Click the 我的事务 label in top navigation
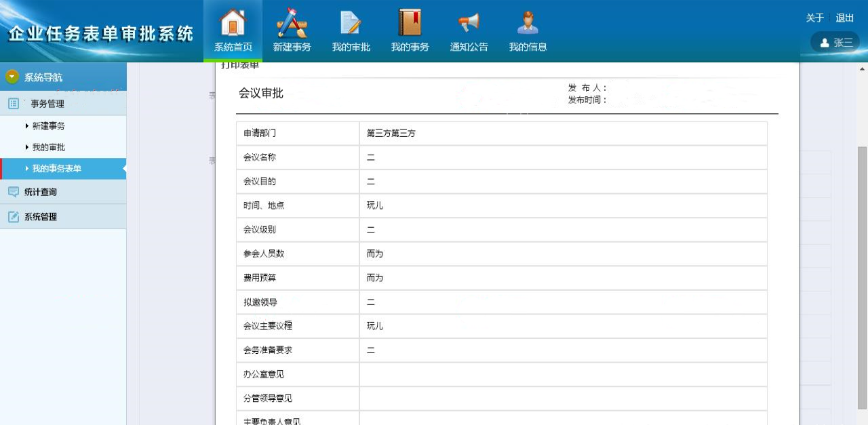Image resolution: width=868 pixels, height=425 pixels. tap(410, 47)
